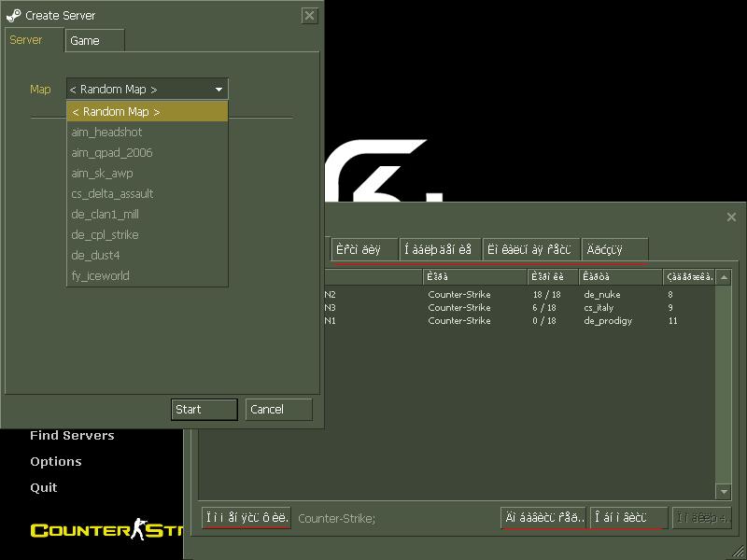The image size is (747, 560).
Task: Click the Map field showing < Random Map >
Action: click(x=148, y=89)
